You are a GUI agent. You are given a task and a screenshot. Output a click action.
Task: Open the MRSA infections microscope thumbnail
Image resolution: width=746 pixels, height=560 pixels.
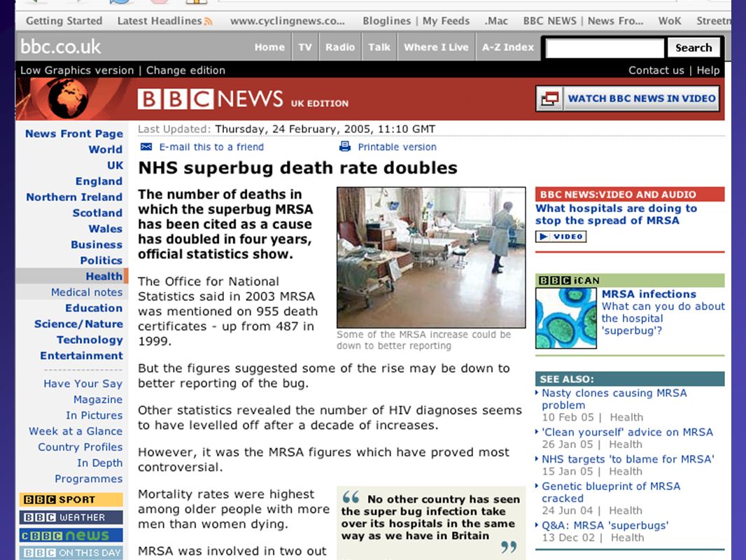click(565, 318)
